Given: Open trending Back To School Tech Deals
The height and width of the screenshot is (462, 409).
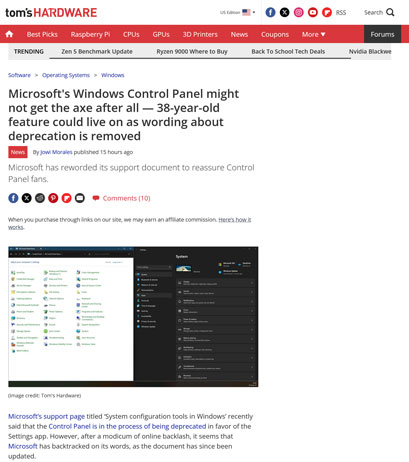Looking at the screenshot, I should click(288, 51).
